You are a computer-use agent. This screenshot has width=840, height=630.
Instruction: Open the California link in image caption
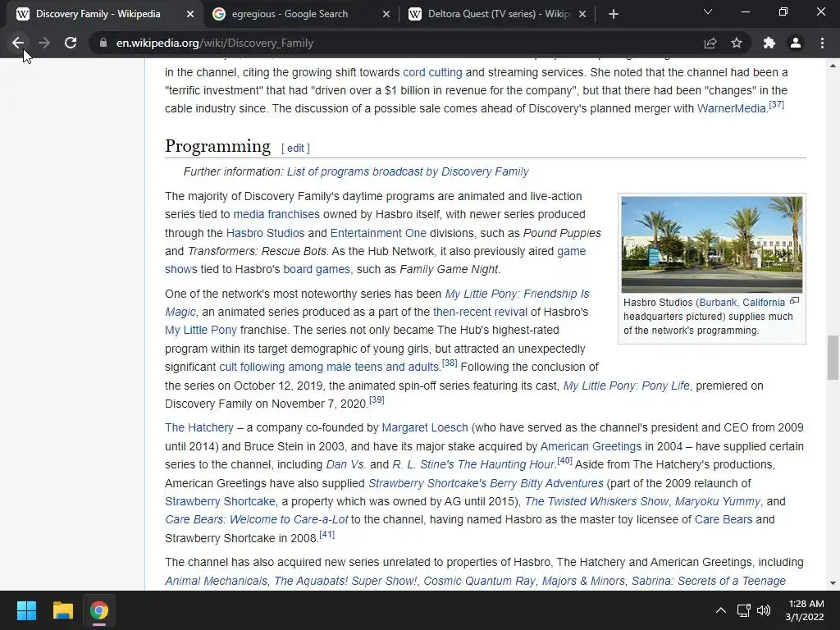pos(764,302)
